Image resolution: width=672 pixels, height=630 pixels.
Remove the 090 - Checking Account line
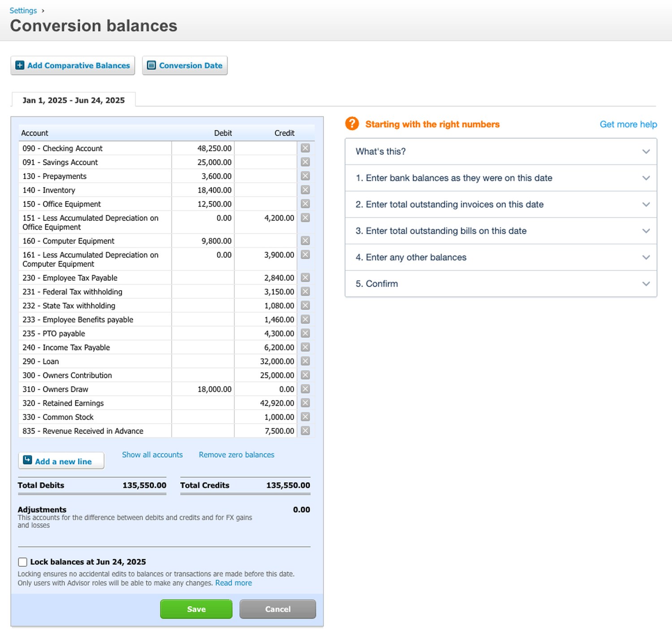pyautogui.click(x=306, y=148)
